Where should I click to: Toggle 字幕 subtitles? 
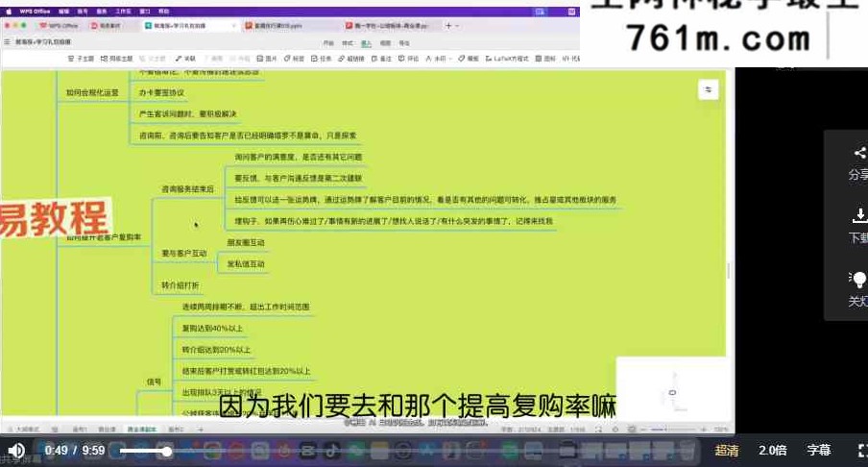click(x=819, y=451)
